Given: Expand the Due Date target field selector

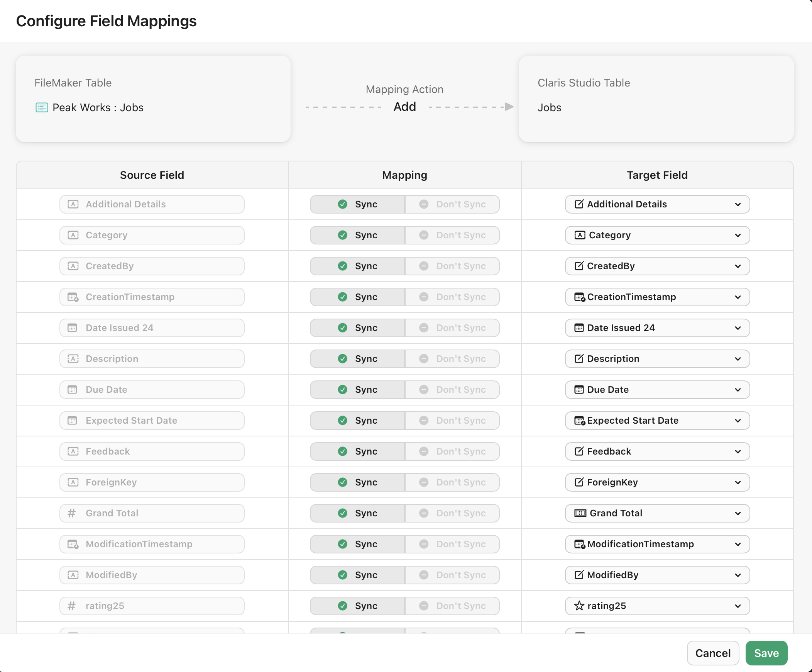Looking at the screenshot, I should (x=738, y=390).
